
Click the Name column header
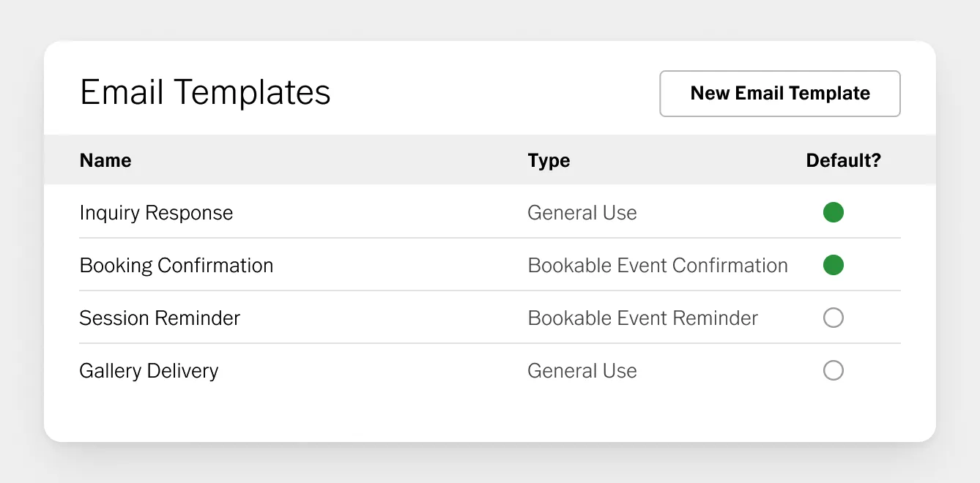[x=105, y=160]
